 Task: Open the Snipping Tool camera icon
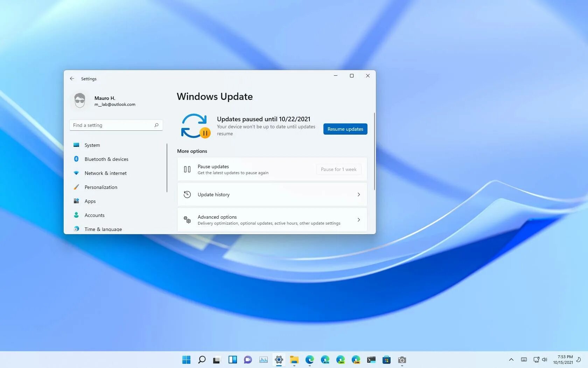[x=402, y=360]
